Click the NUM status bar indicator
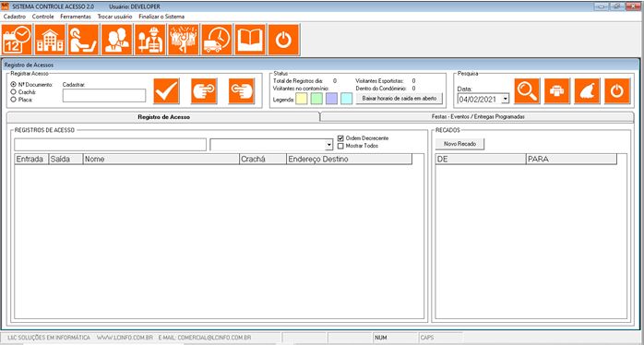Image resolution: width=644 pixels, height=345 pixels. click(x=381, y=338)
